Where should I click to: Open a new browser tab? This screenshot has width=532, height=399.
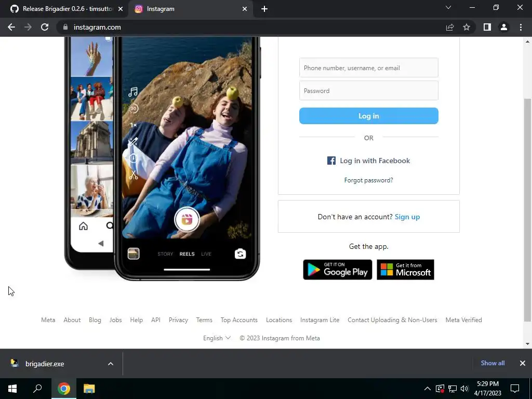pos(264,9)
